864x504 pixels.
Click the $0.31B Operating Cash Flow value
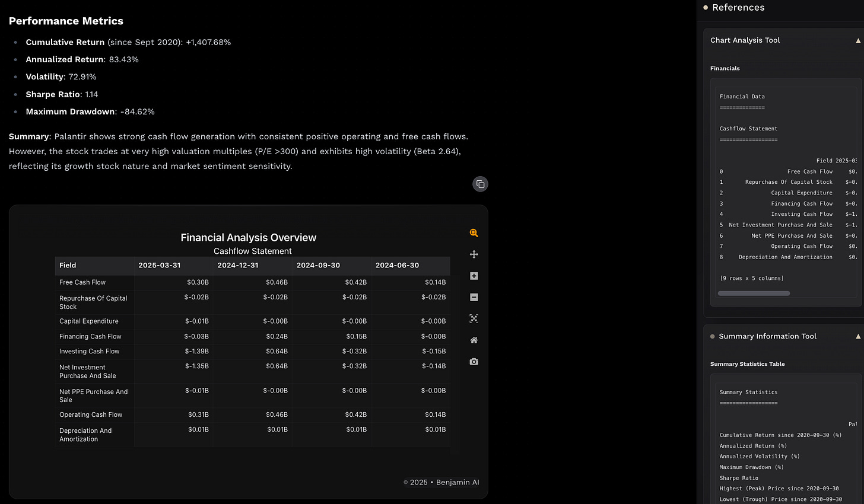pos(199,414)
